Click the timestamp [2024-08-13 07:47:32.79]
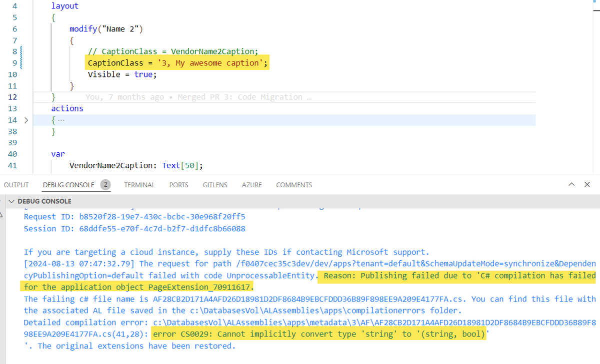Viewport: 600px width, 364px height. pos(80,264)
